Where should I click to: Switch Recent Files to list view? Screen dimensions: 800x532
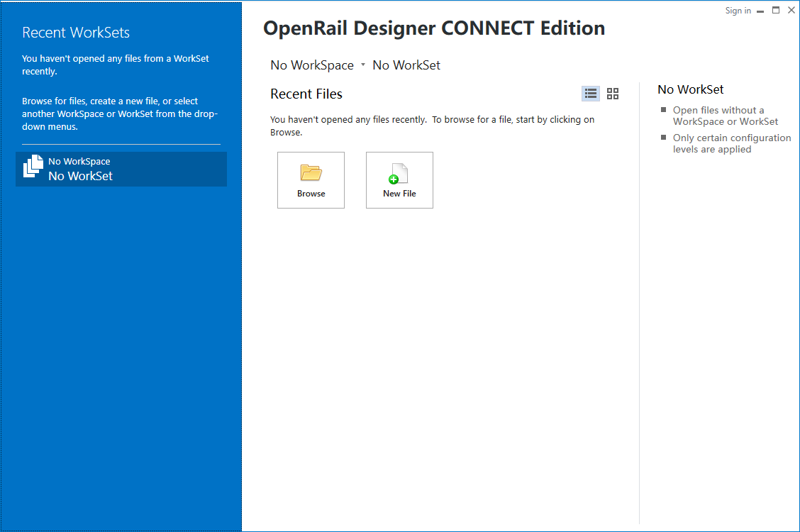click(591, 94)
